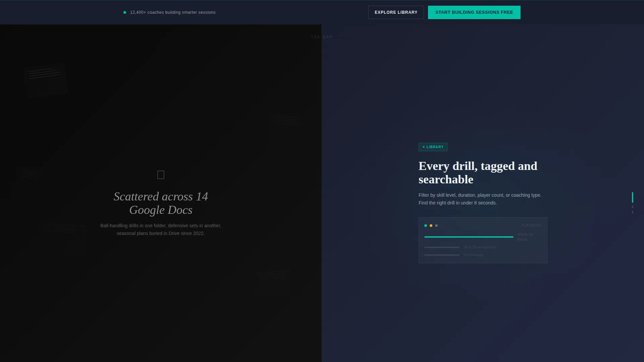Click the 'Every drill, tagged and searchable' heading
Screen dimensions: 644x362
478,173
